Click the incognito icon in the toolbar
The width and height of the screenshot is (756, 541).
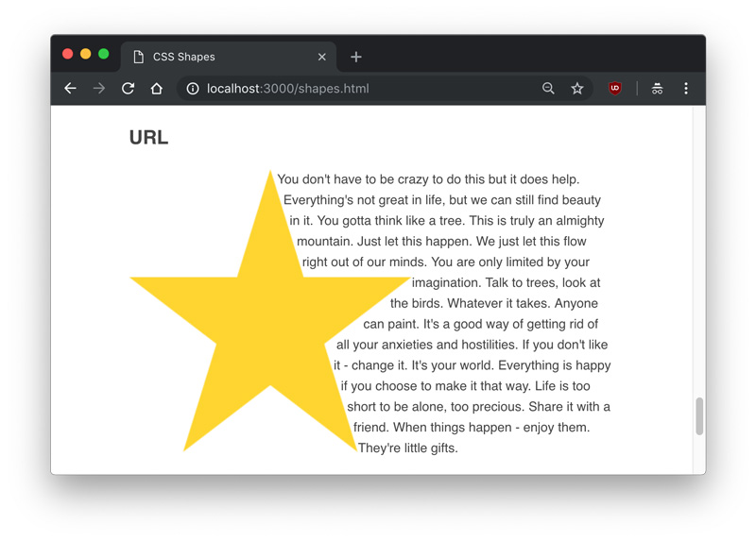pos(657,89)
